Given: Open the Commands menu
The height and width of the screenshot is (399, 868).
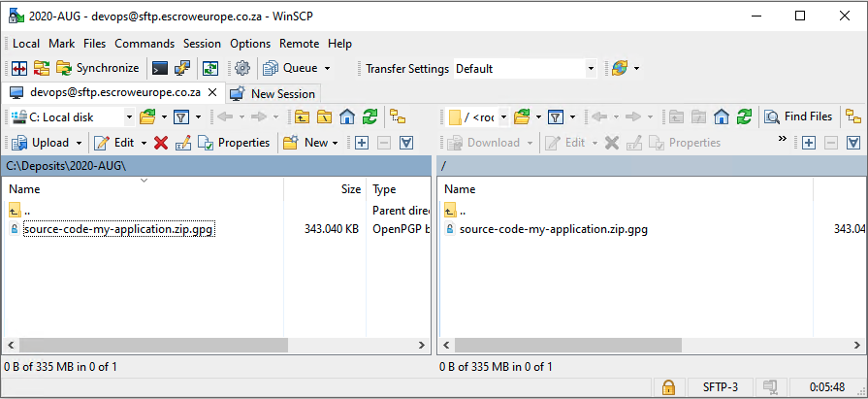Looking at the screenshot, I should [145, 44].
